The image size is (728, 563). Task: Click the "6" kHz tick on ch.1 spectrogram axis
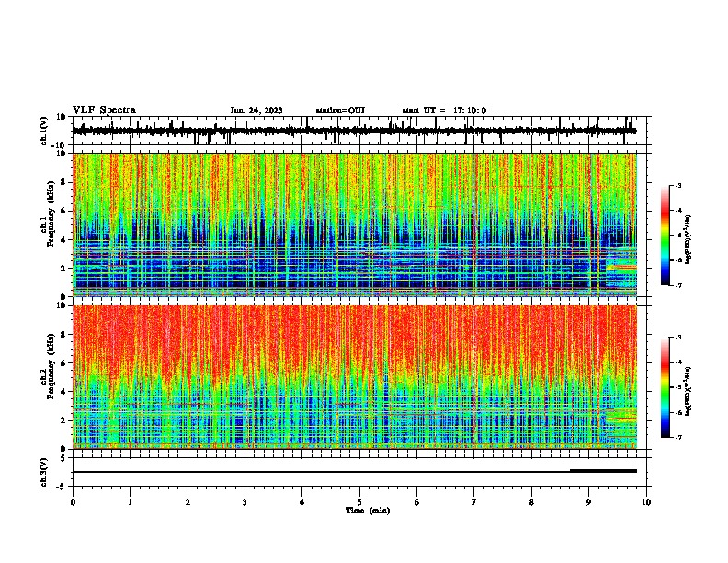[x=63, y=211]
